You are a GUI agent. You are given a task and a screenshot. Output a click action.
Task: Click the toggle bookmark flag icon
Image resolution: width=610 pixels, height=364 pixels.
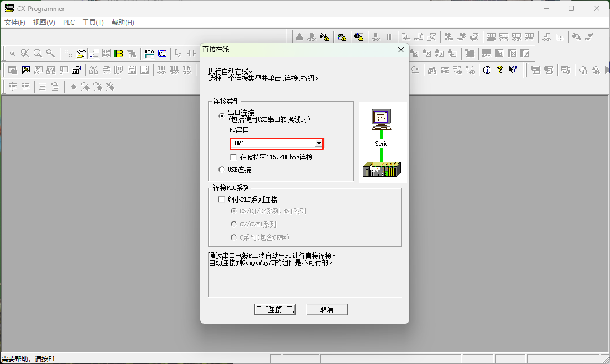pyautogui.click(x=72, y=86)
